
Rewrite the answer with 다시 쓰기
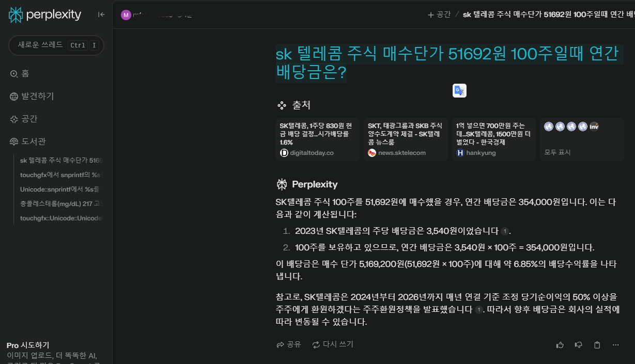click(x=333, y=344)
